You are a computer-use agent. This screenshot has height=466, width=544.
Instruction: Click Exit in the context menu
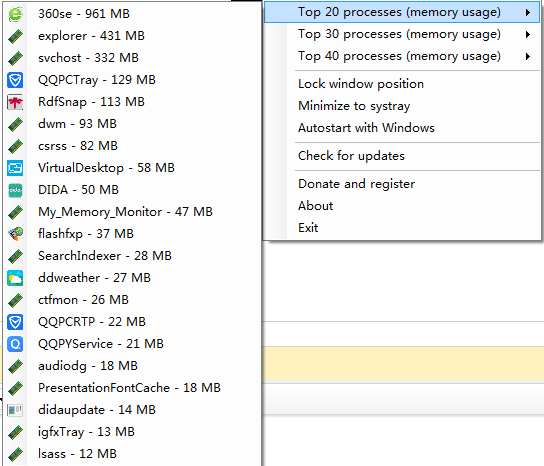coord(308,228)
